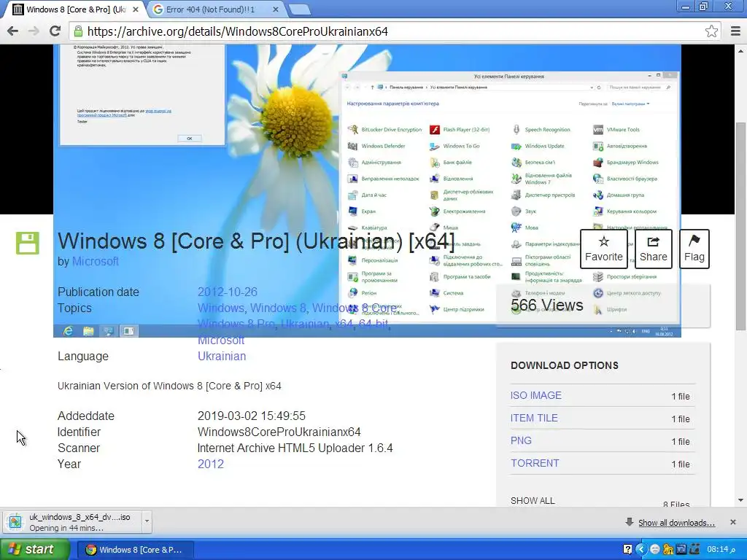Flag this item
This screenshot has width=747, height=560.
click(694, 249)
